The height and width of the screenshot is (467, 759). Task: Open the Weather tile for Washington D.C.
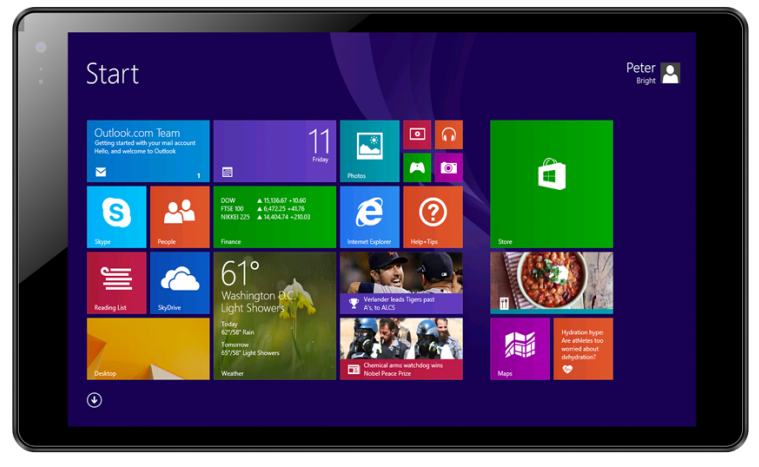pyautogui.click(x=274, y=316)
